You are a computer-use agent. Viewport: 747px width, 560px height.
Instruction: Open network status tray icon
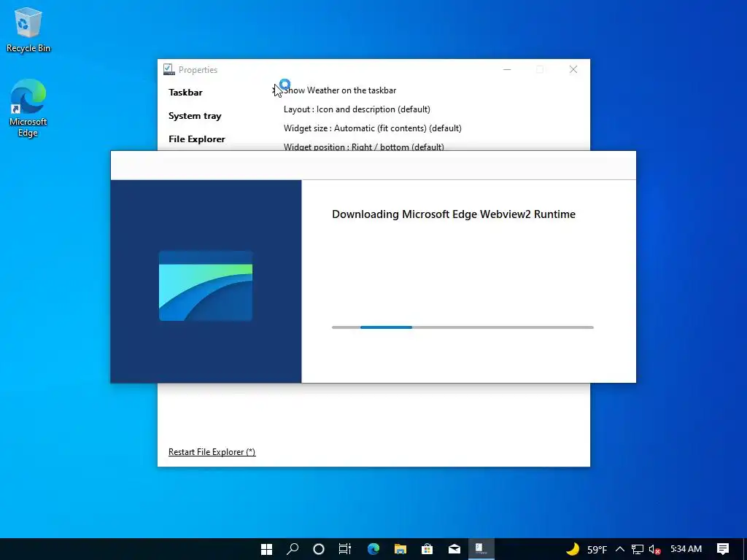(638, 549)
